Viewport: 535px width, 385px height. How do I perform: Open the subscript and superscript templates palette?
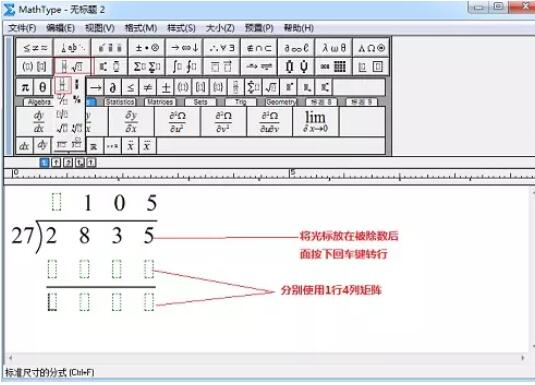110,66
